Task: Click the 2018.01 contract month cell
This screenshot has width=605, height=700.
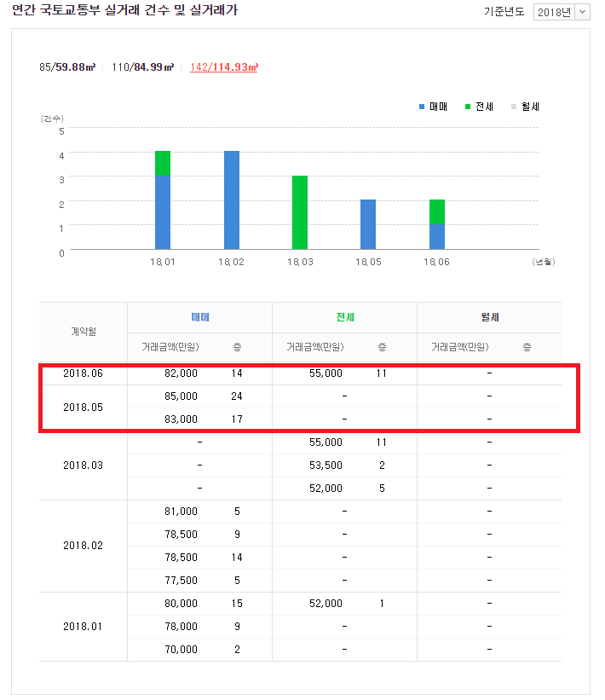Action: pyautogui.click(x=83, y=627)
